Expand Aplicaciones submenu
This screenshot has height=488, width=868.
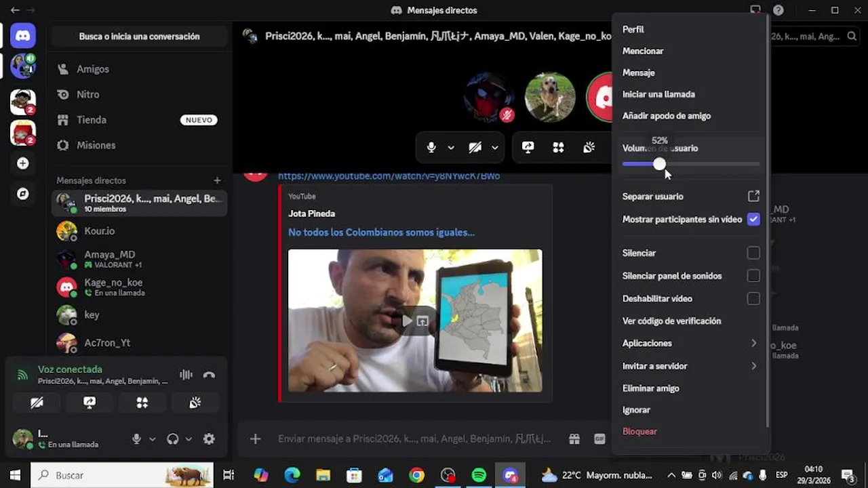click(690, 344)
